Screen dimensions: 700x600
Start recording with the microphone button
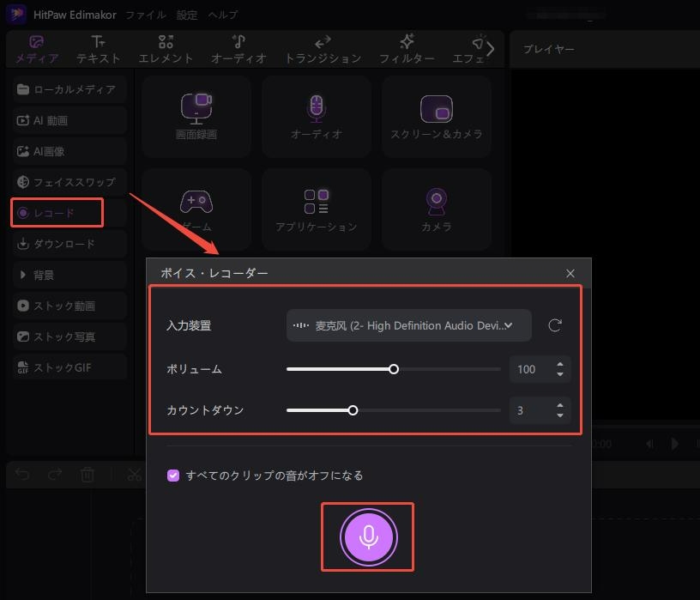tap(367, 536)
